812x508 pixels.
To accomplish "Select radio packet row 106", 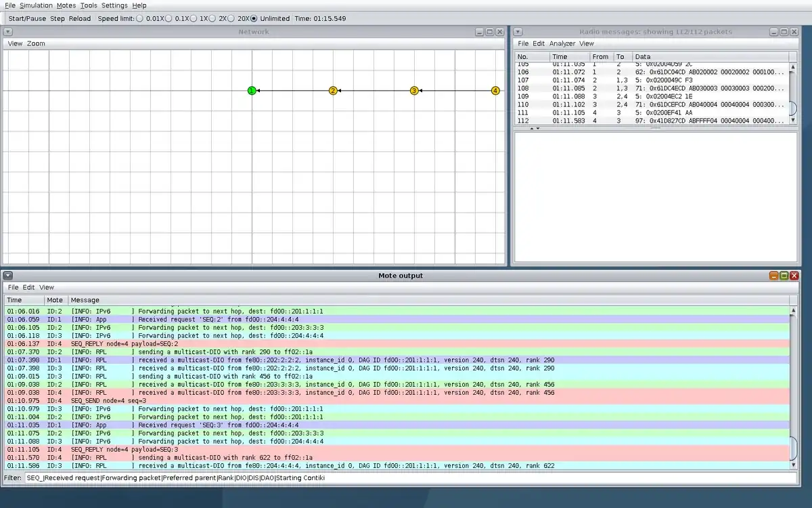I will 652,72.
